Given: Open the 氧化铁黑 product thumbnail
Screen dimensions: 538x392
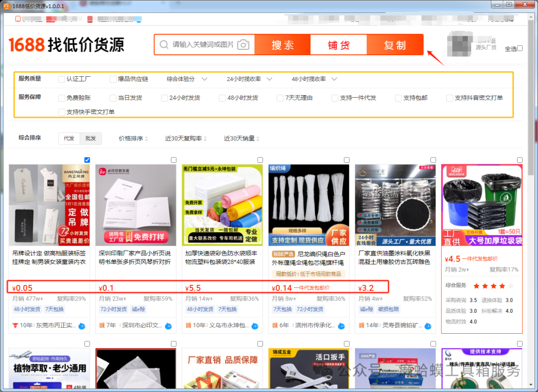Looking at the screenshot, I should (x=395, y=205).
